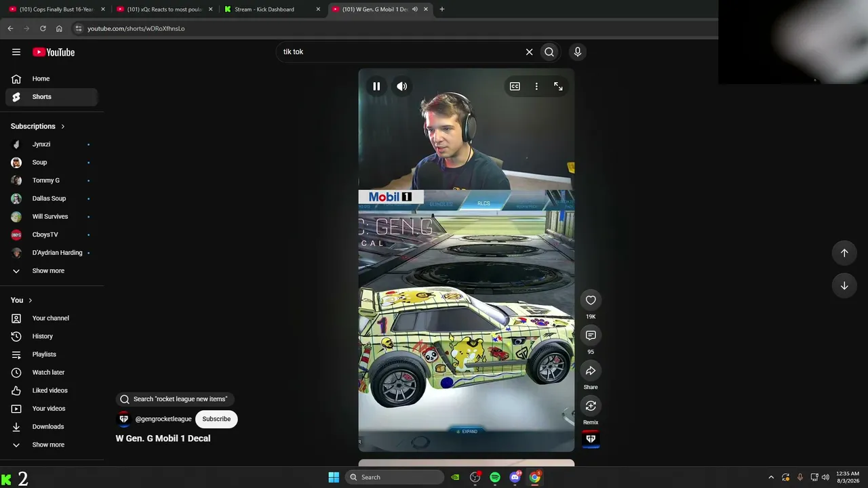
Task: Open Downloads in the sidebar
Action: pyautogui.click(x=52, y=427)
